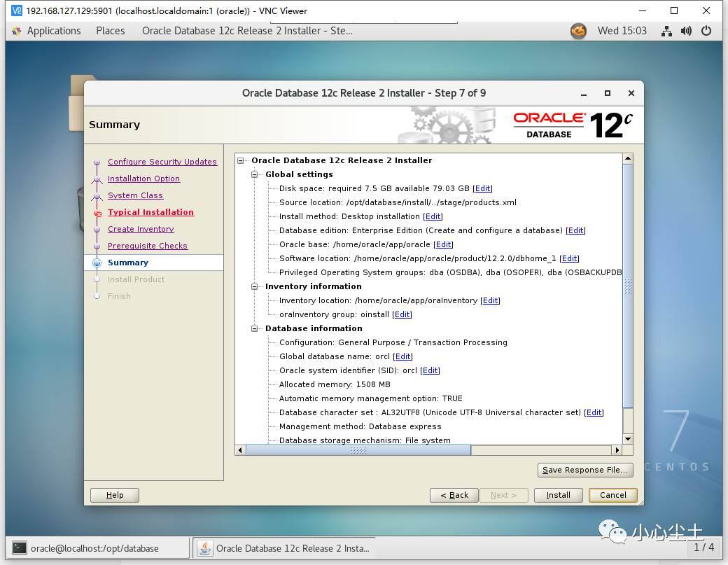Go to the Create Inventory step
728x565 pixels.
point(141,229)
